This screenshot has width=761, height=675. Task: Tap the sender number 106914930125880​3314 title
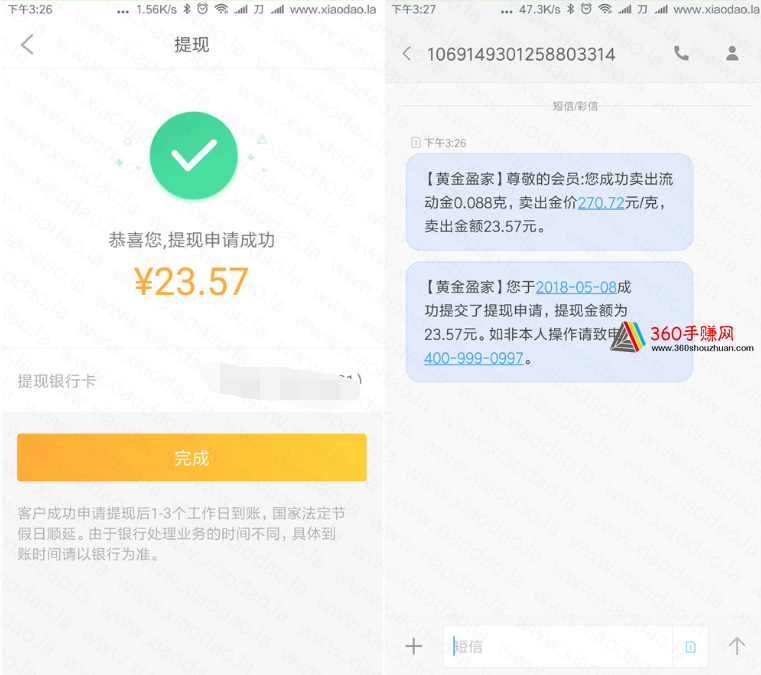(521, 54)
